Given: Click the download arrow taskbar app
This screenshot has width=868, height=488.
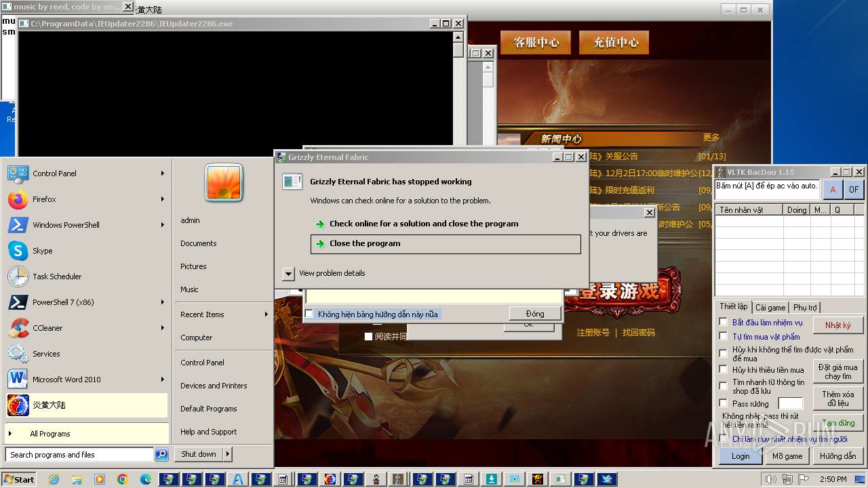Looking at the screenshot, I should point(492,479).
